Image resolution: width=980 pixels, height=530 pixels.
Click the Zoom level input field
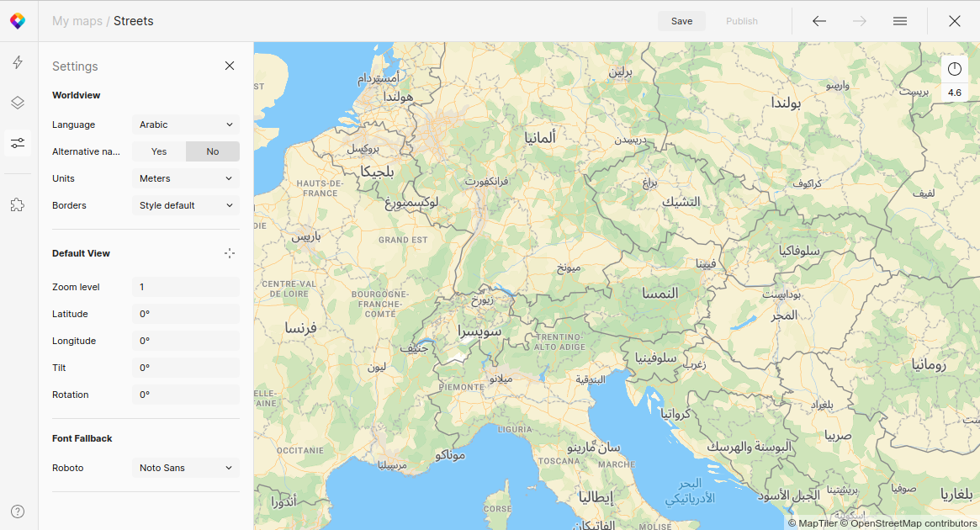click(186, 287)
